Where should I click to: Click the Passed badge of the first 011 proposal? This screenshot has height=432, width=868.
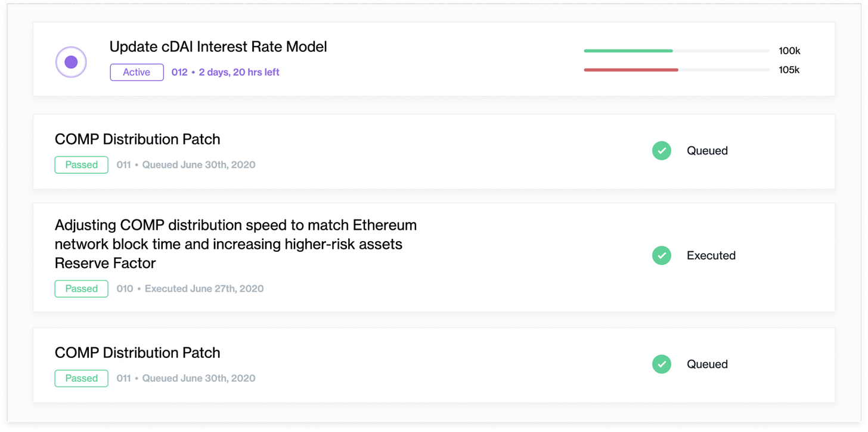[x=81, y=165]
